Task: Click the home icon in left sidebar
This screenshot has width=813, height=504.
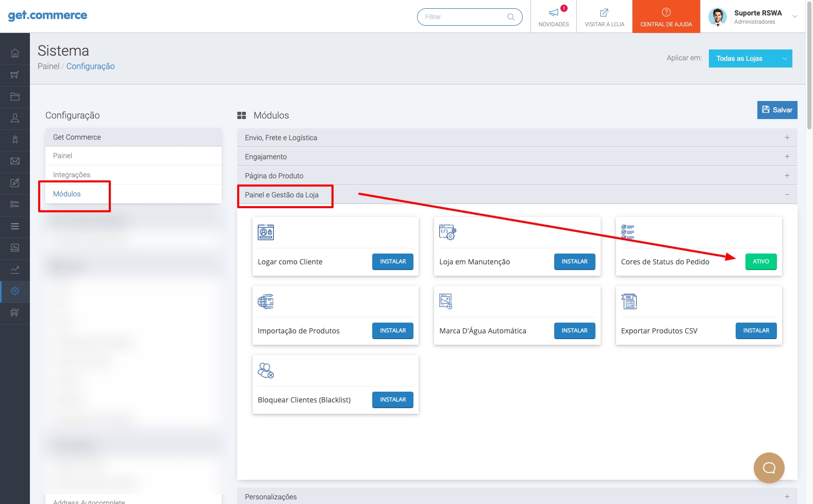Action: (15, 53)
